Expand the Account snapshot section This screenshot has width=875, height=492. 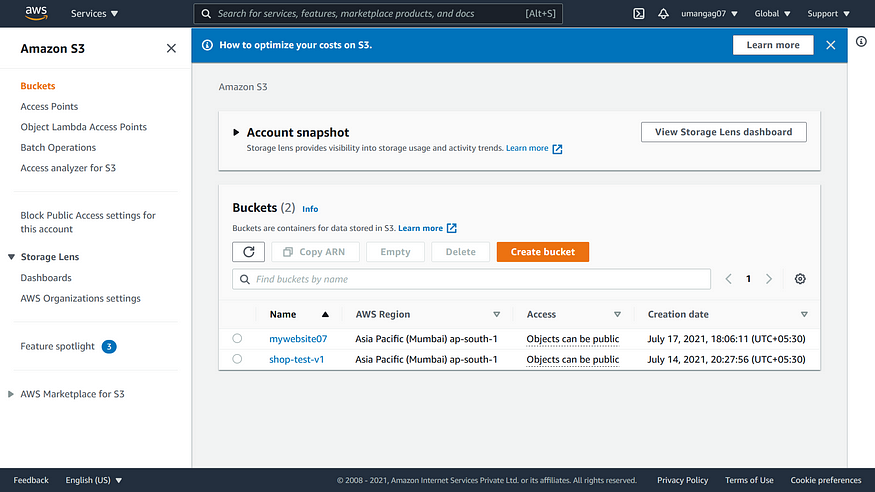[236, 132]
